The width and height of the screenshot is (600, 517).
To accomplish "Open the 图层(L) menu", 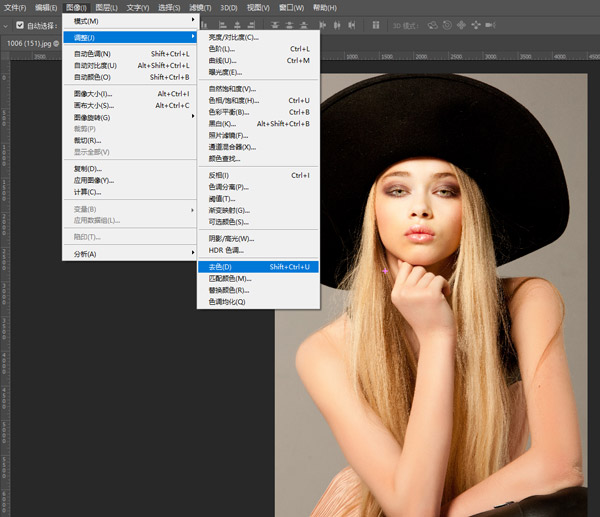I will coord(108,7).
